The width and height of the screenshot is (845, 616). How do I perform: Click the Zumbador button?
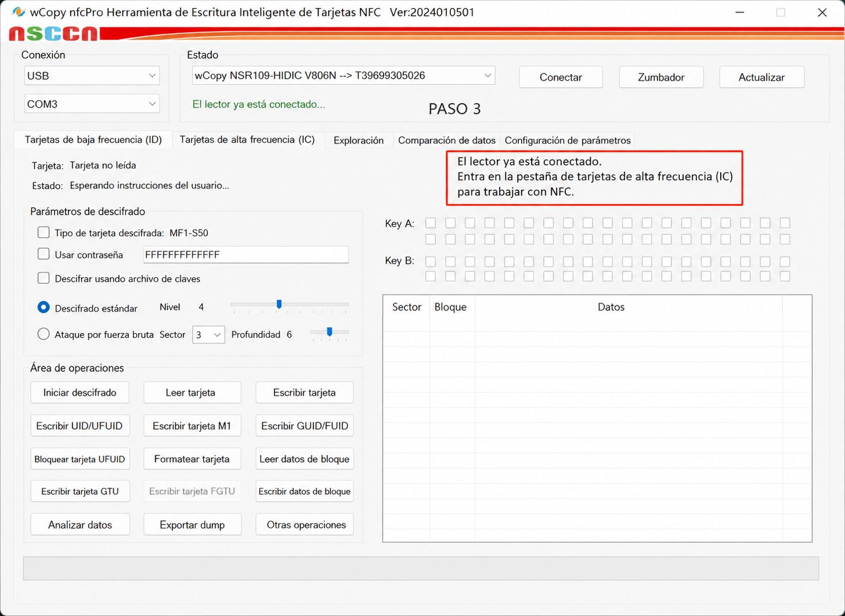click(x=662, y=77)
